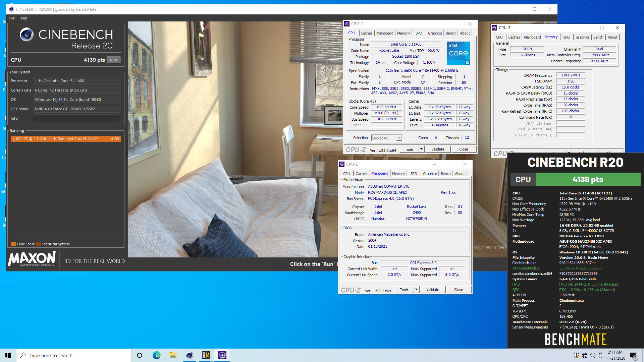644x362 pixels.
Task: Click the Windows Security shield tray icon
Action: click(x=576, y=355)
